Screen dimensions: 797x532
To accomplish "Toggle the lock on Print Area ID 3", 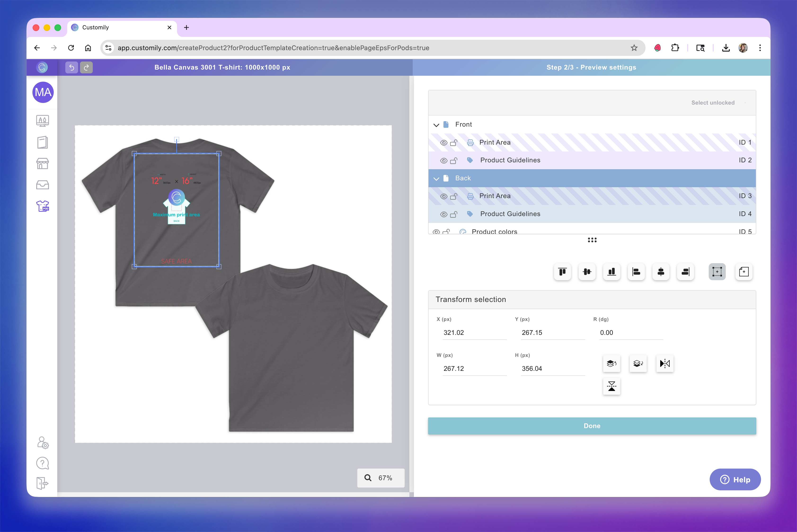I will (454, 196).
